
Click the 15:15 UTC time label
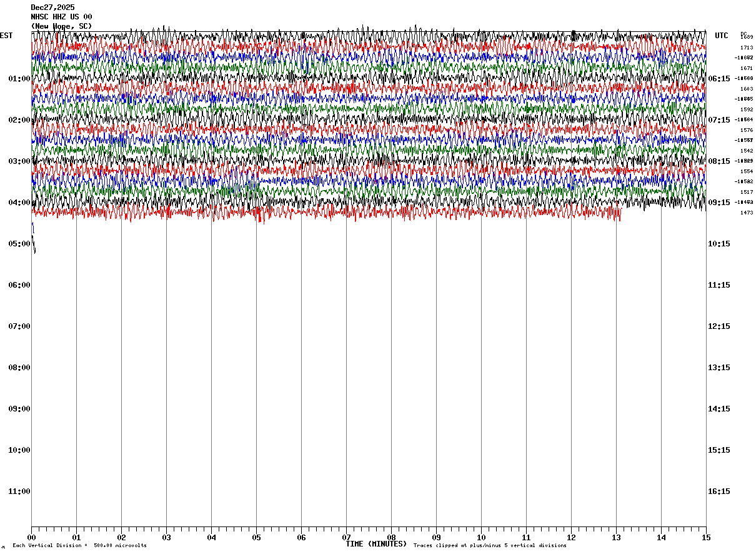[719, 450]
